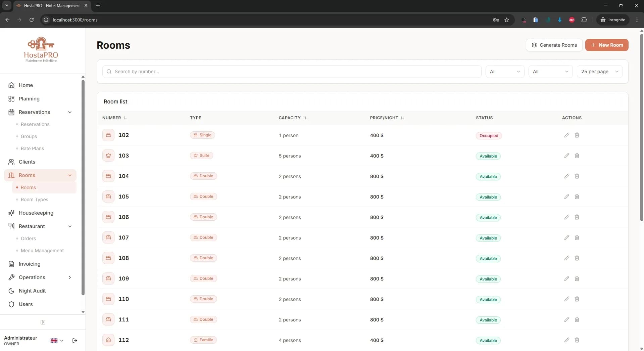The image size is (644, 351).
Task: Click the logout icon beside the language selector
Action: (x=75, y=341)
